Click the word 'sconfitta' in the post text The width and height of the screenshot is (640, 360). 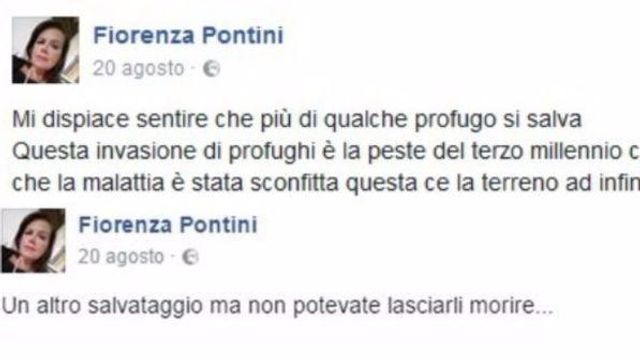[x=294, y=183]
